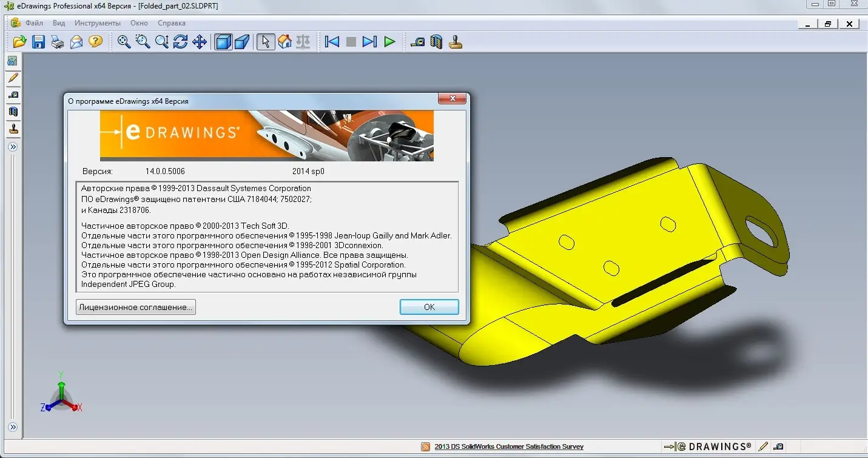Click version number 14.0.0.5006
The width and height of the screenshot is (868, 458).
165,171
